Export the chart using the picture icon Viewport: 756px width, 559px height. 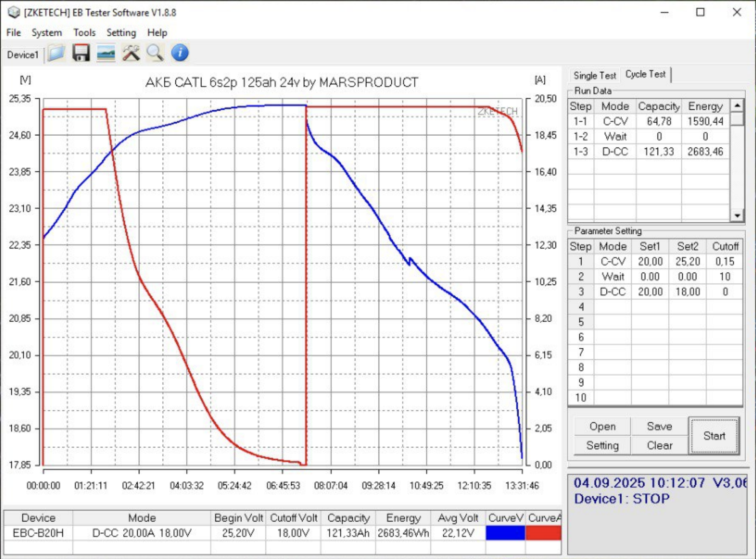pyautogui.click(x=105, y=53)
